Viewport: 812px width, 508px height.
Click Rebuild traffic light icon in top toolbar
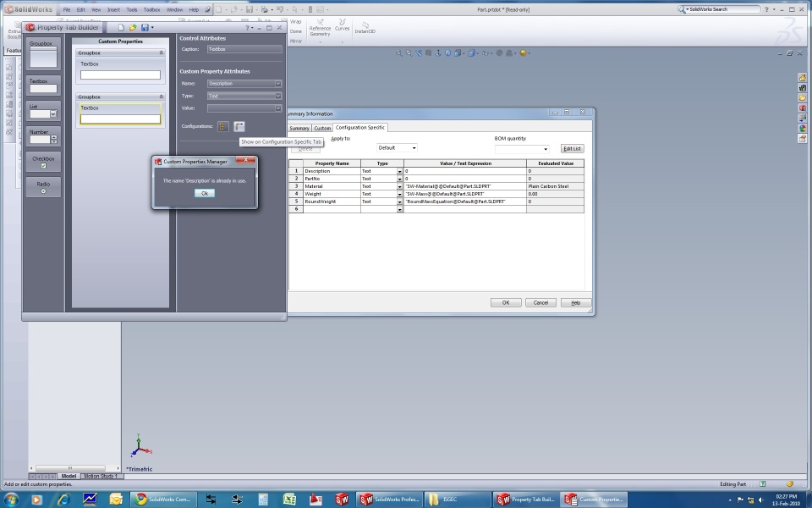tap(310, 9)
